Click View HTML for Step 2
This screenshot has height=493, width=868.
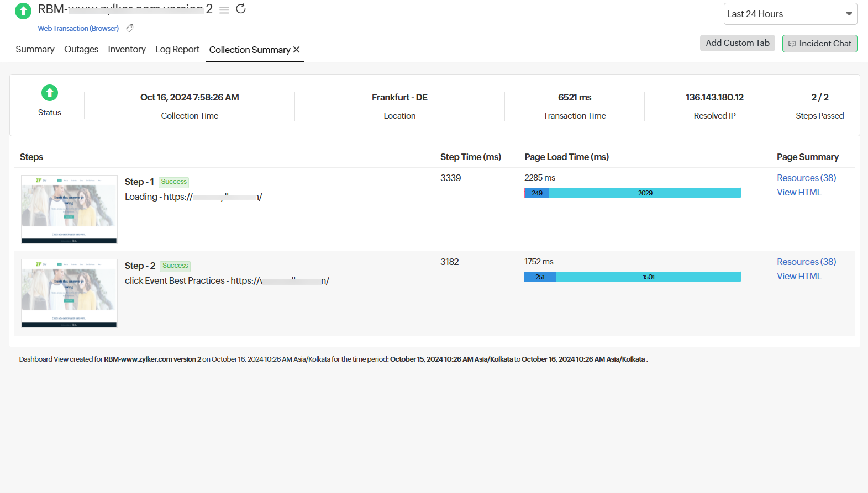coord(799,276)
